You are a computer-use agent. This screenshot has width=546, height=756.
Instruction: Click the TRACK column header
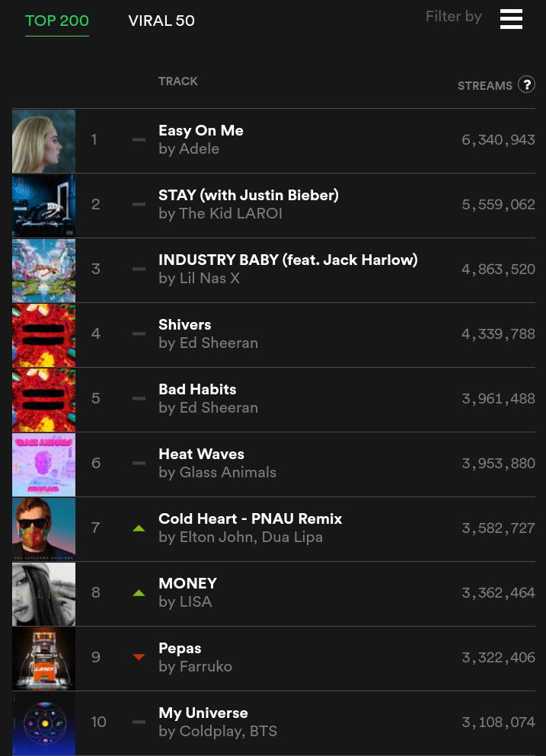(178, 81)
